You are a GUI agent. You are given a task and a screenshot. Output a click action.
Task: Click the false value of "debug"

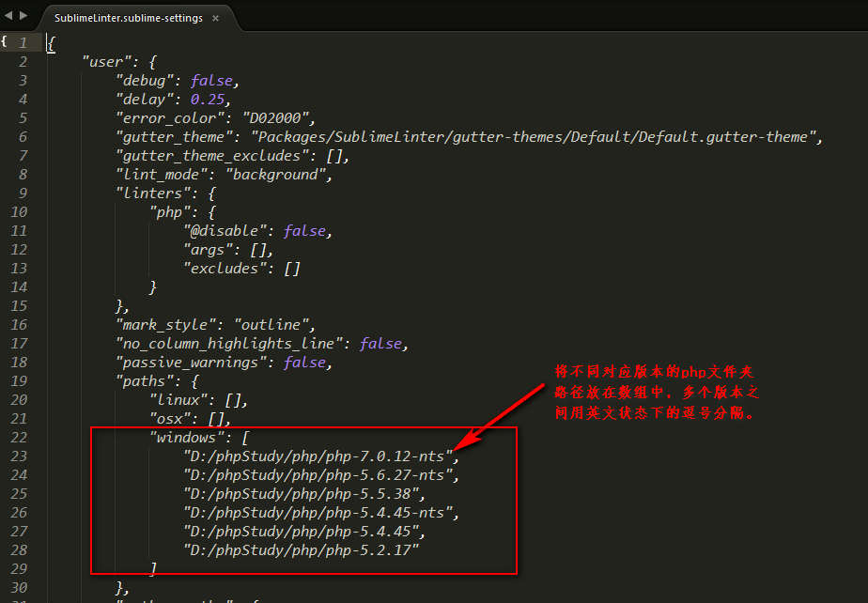click(211, 80)
